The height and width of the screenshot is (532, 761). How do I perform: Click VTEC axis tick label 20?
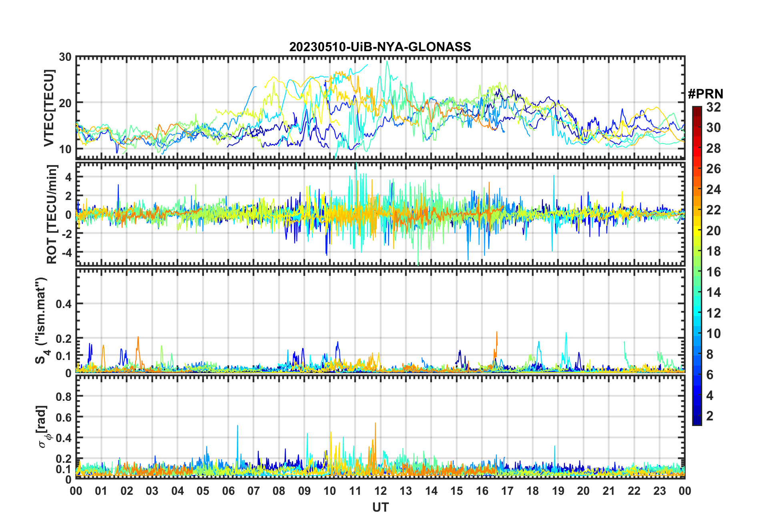[x=65, y=103]
